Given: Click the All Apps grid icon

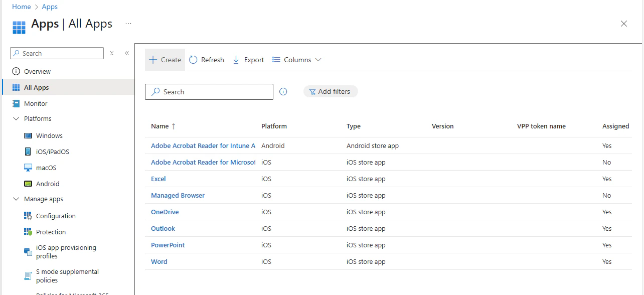Looking at the screenshot, I should (16, 87).
